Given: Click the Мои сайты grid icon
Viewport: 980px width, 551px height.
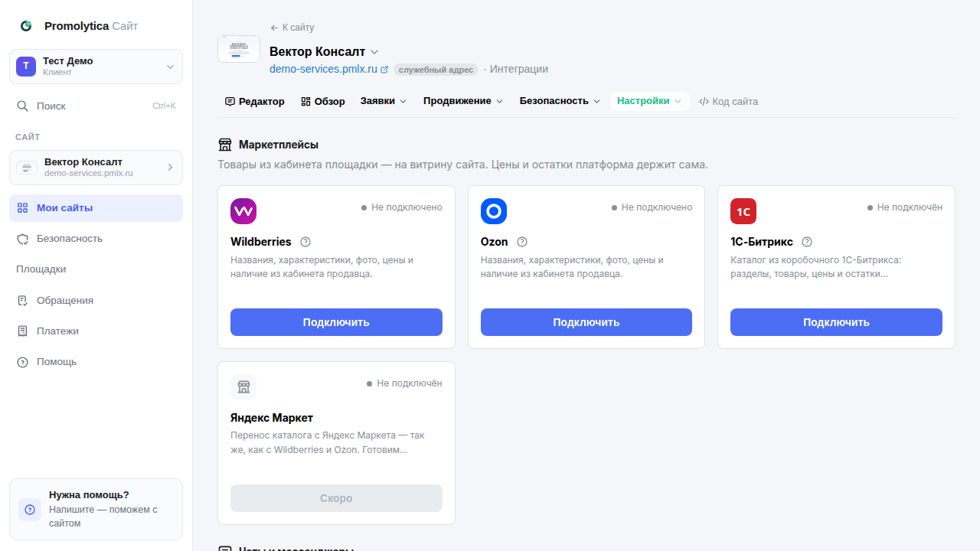Looking at the screenshot, I should click(22, 208).
